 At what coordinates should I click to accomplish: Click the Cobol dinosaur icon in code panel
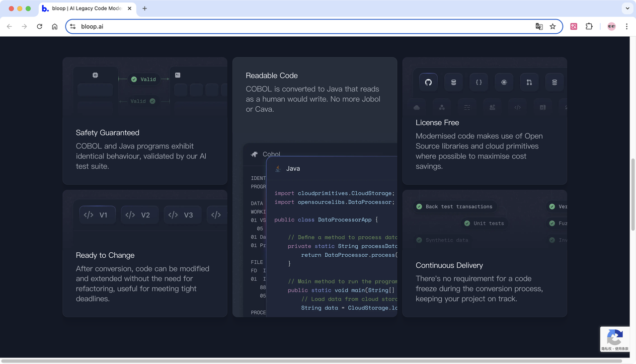pos(254,154)
